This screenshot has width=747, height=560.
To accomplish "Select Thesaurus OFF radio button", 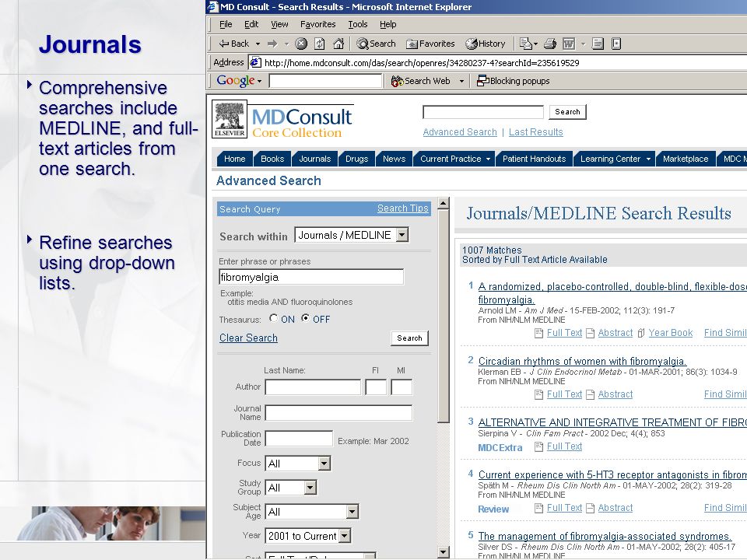I will 305,318.
